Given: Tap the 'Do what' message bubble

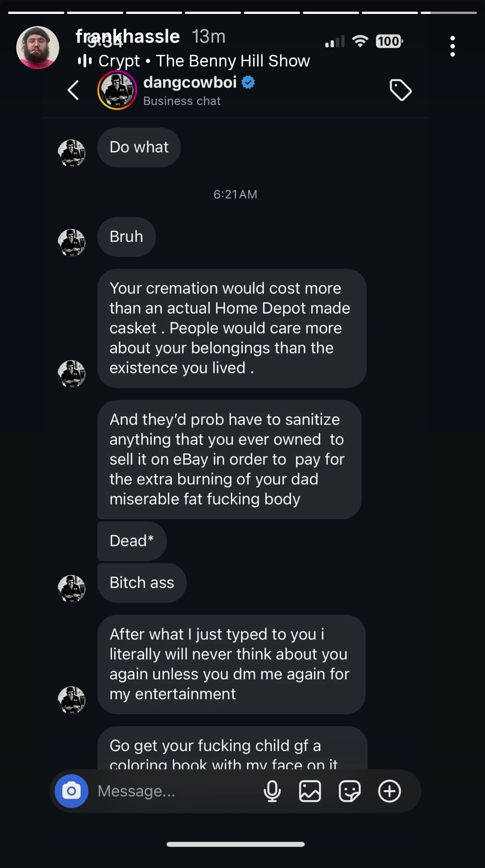Looking at the screenshot, I should pos(139,147).
